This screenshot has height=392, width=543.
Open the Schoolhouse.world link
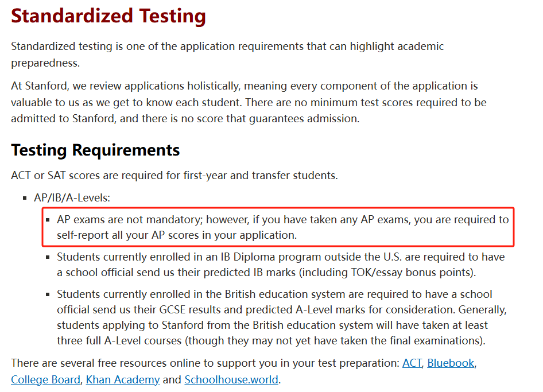click(231, 379)
